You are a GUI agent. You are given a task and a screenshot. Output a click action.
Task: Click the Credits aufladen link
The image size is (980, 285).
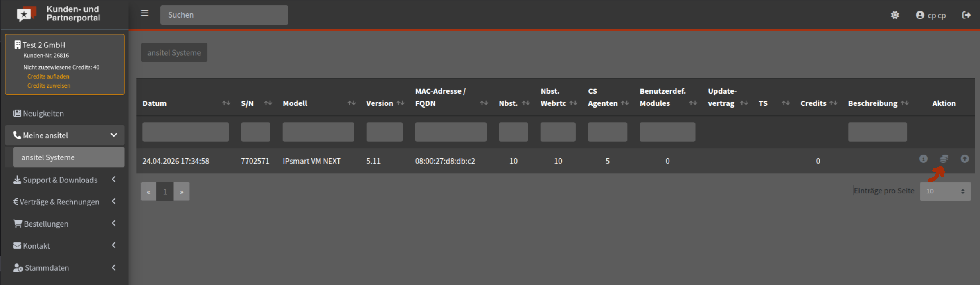(x=48, y=76)
